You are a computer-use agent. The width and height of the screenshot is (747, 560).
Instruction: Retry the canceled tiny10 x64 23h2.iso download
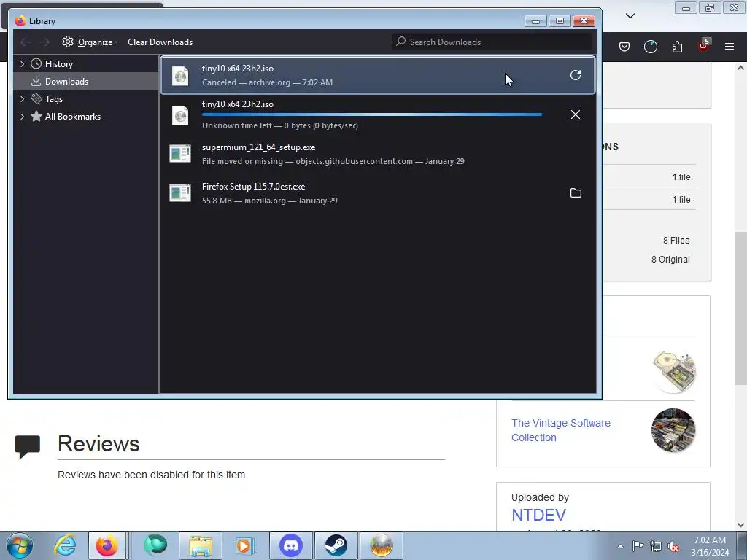[576, 75]
